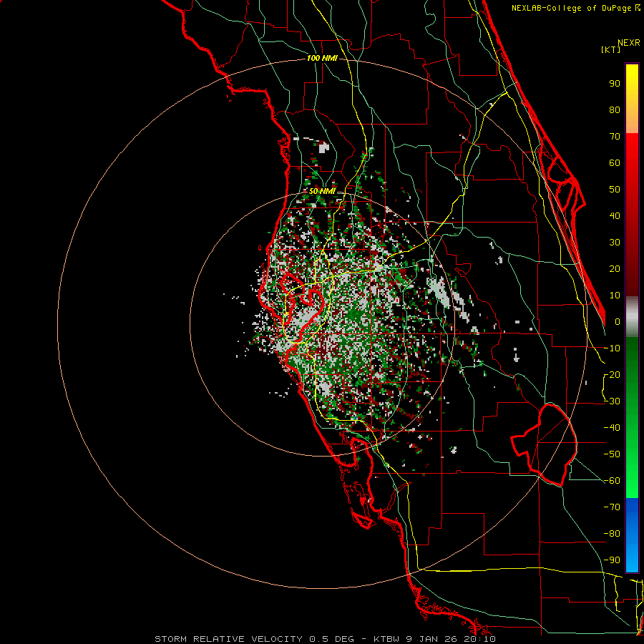Click the gray zero-velocity segment of color bar
Image resolution: width=644 pixels, height=644 pixels.
click(x=632, y=317)
